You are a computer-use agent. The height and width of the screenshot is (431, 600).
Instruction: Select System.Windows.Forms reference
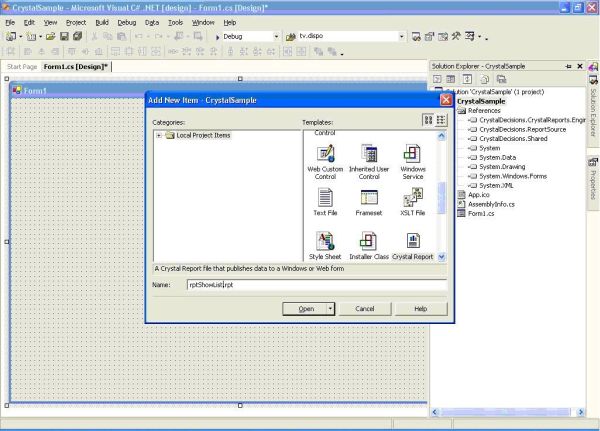(513, 176)
